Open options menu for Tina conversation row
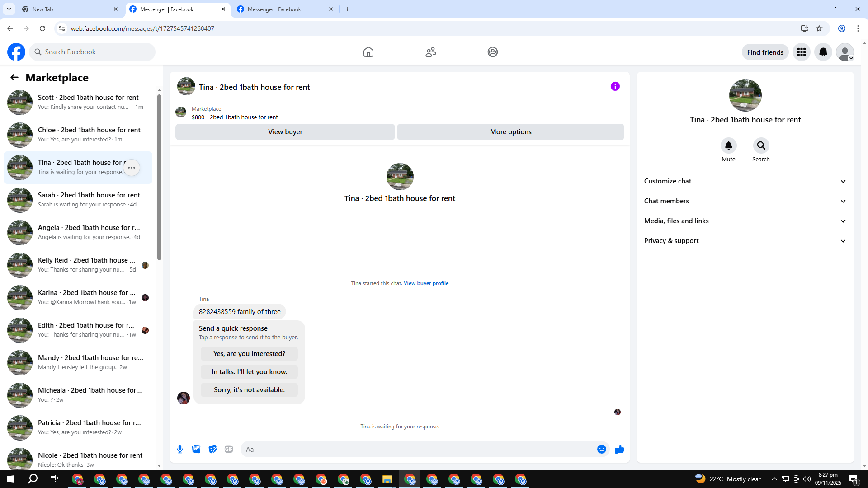Screen dimensions: 868x488 [x=132, y=168]
